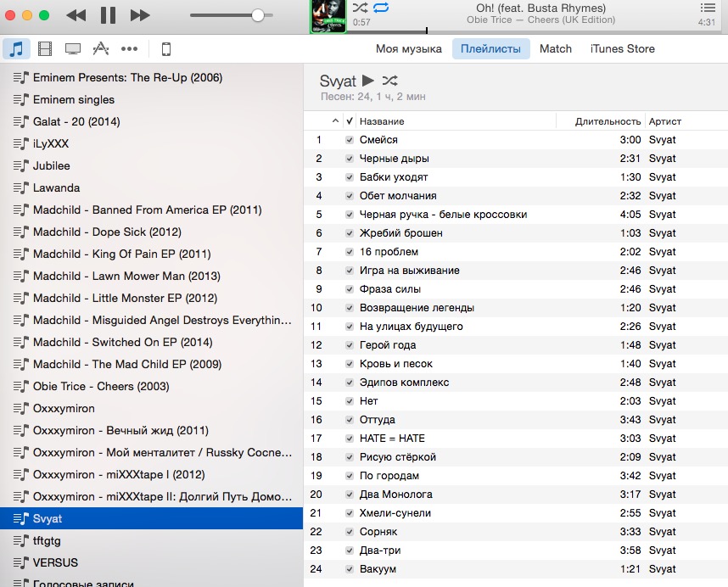The width and height of the screenshot is (728, 587).
Task: Toggle shuffle in now playing bar
Action: 360,8
